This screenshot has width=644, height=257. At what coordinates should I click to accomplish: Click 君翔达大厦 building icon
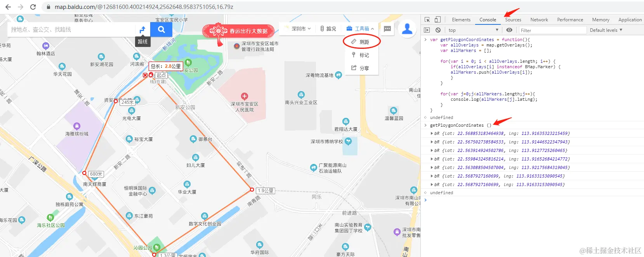346,121
